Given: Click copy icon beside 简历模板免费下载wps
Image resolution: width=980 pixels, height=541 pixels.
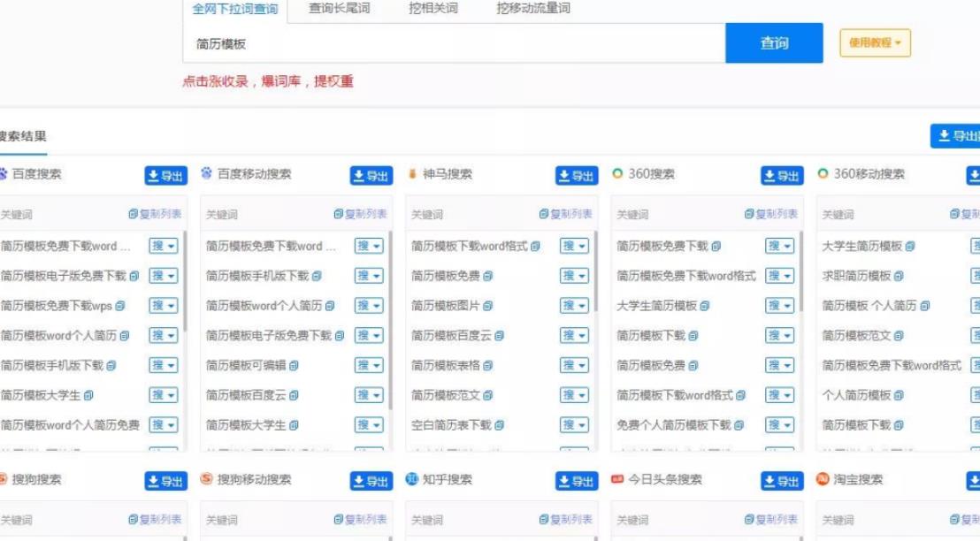Looking at the screenshot, I should (120, 306).
